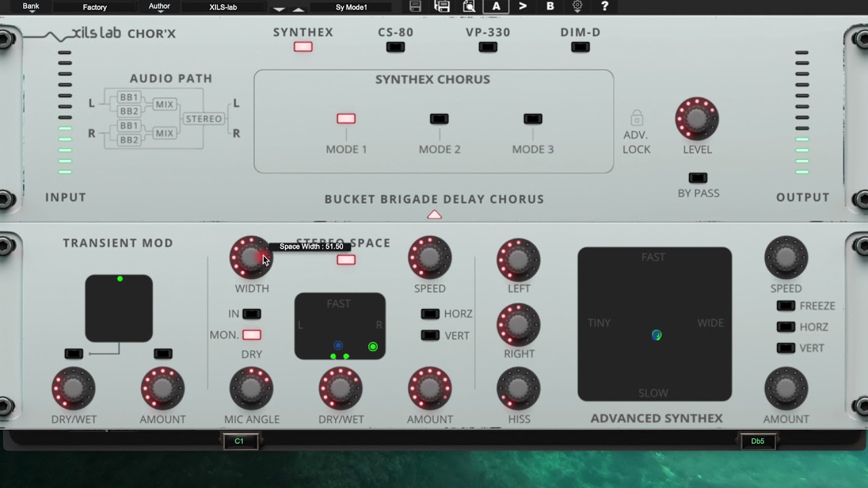
Task: Select the SYNTHEX chorus model
Action: [x=303, y=47]
